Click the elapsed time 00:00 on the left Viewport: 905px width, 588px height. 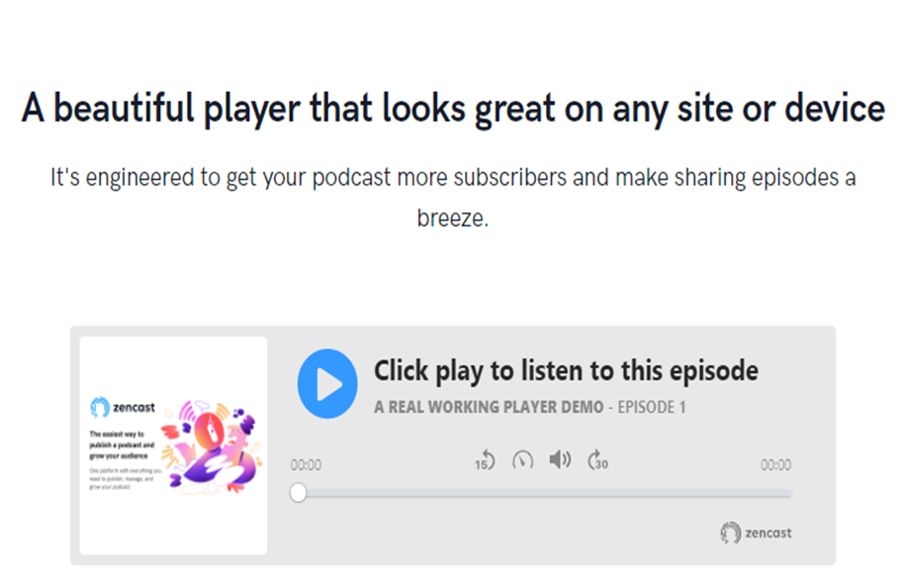click(x=306, y=464)
